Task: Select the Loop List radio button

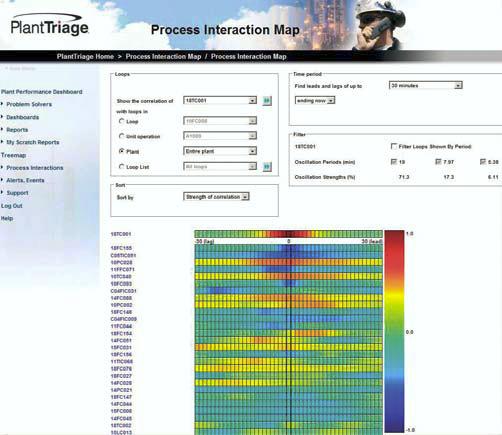Action: [x=122, y=167]
